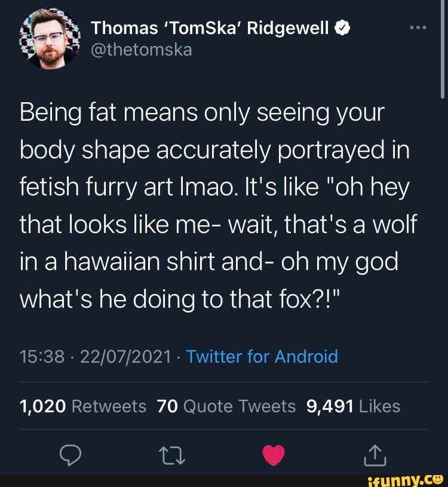View the retweets list via 1,020 Retweets
The image size is (448, 487).
82,406
